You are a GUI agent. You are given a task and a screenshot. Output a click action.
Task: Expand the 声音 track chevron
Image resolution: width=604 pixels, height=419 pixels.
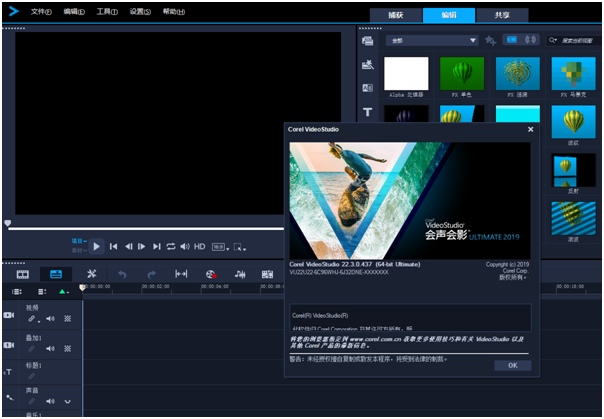[x=67, y=402]
